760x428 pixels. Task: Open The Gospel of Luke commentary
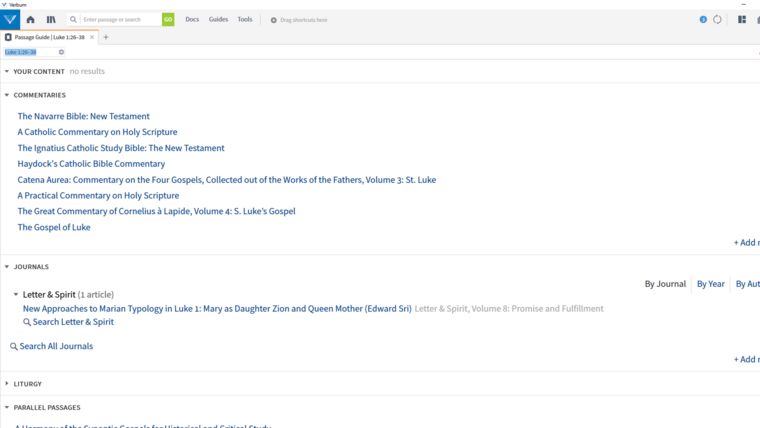(x=54, y=227)
